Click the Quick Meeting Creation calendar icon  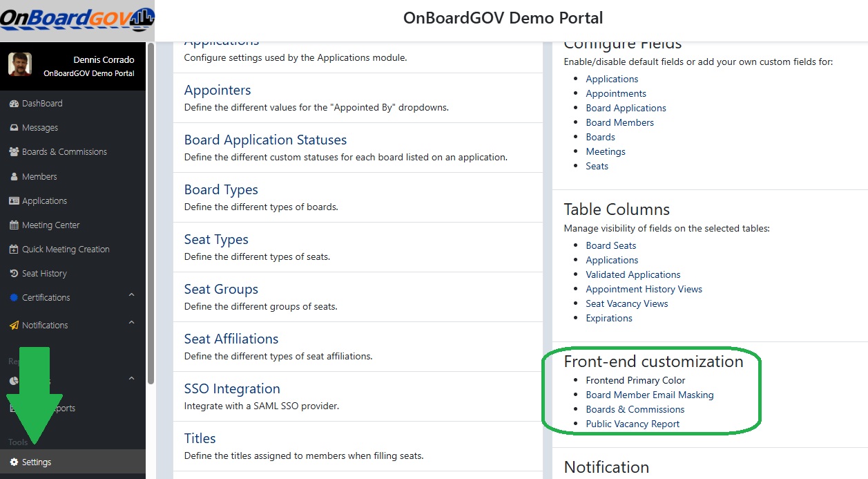[14, 250]
